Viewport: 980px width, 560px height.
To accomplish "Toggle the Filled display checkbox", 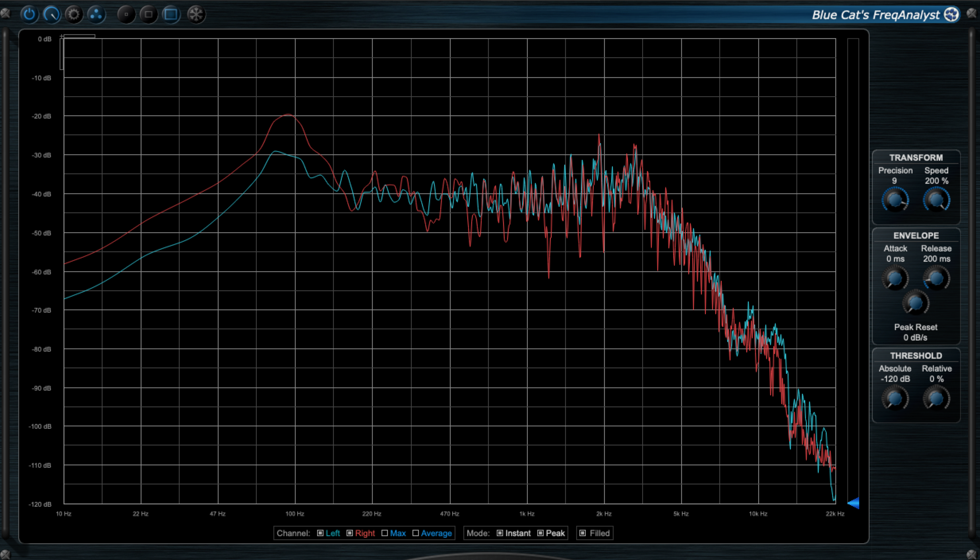I will pyautogui.click(x=583, y=533).
